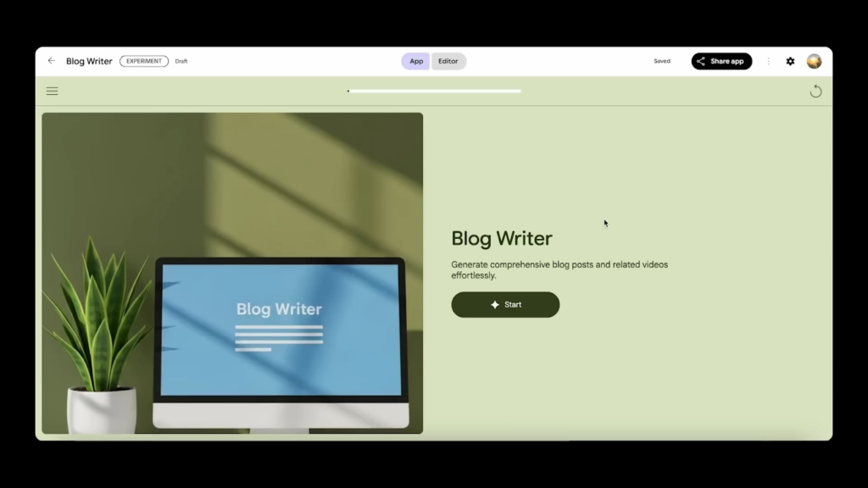Click the Blog Writer cover image
868x488 pixels.
pyautogui.click(x=232, y=274)
